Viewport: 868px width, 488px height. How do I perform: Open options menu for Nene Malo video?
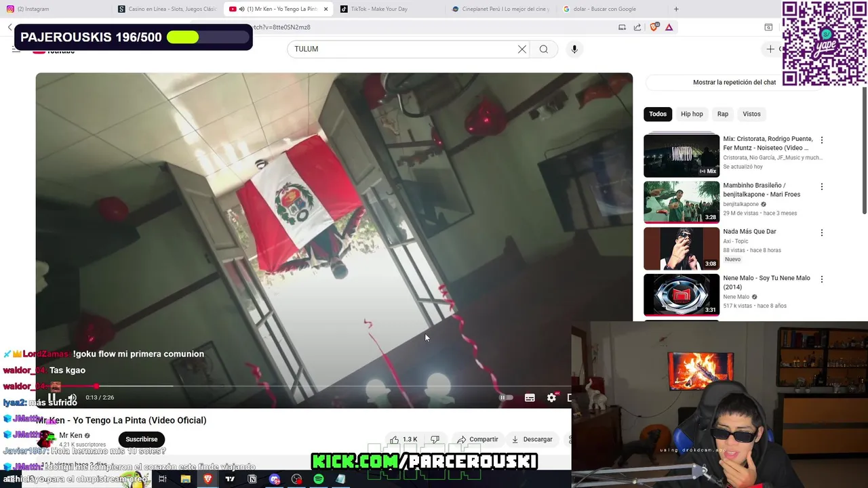[x=822, y=279]
